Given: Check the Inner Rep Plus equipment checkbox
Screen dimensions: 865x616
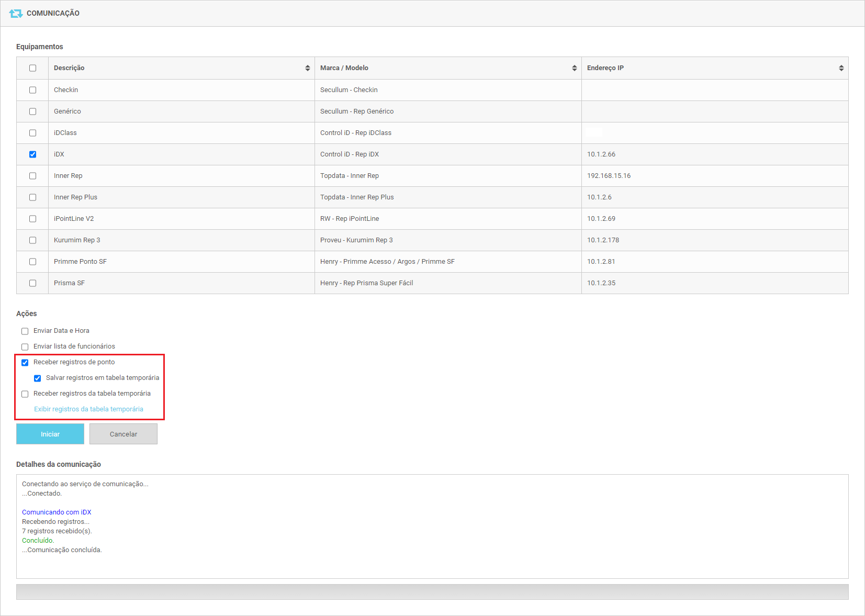Looking at the screenshot, I should (32, 197).
